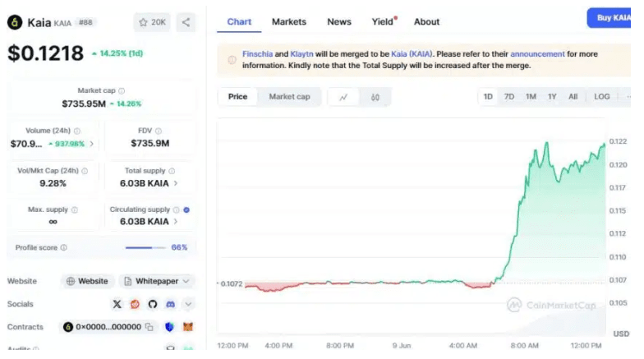Switch chart to candlestick view

pyautogui.click(x=375, y=97)
